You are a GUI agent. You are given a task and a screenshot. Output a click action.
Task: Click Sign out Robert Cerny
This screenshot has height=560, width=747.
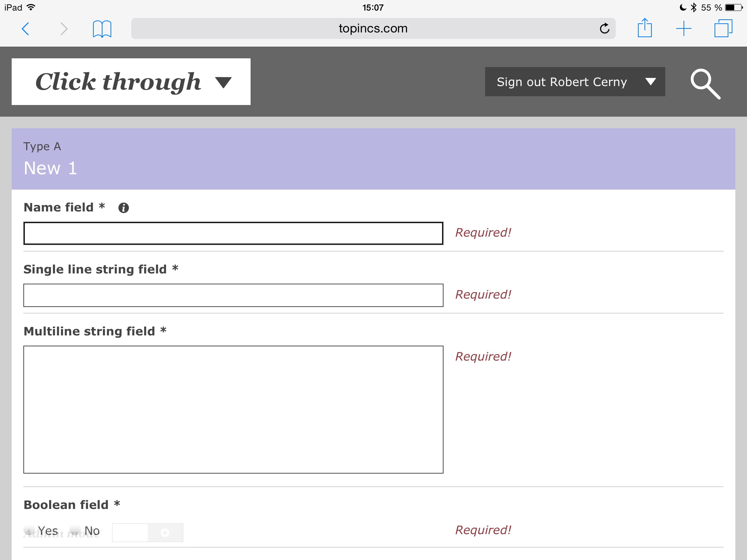click(561, 82)
